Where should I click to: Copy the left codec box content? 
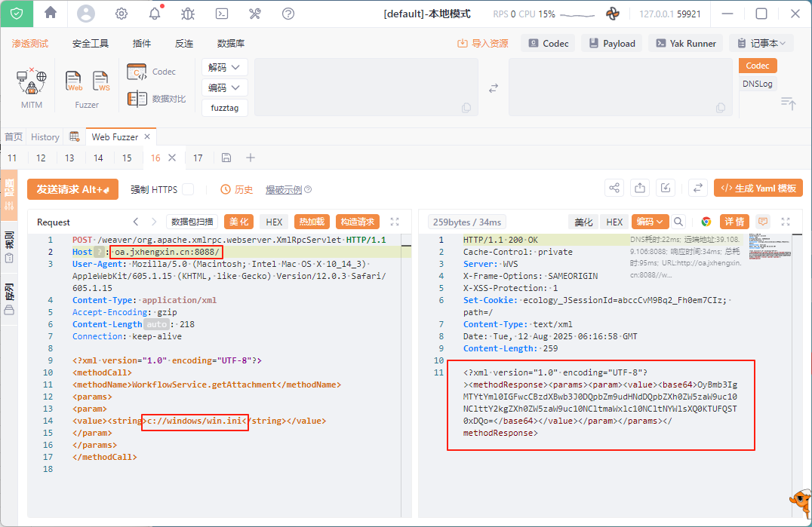pos(466,108)
